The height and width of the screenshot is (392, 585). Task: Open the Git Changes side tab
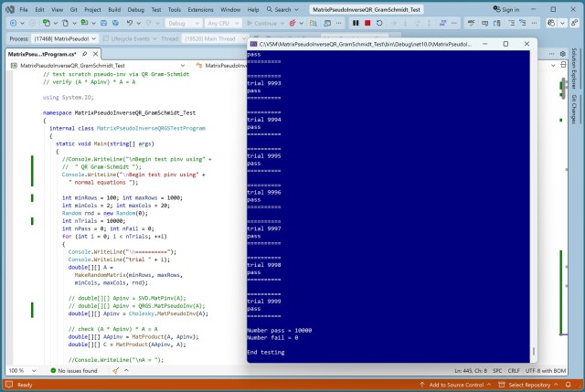574,111
